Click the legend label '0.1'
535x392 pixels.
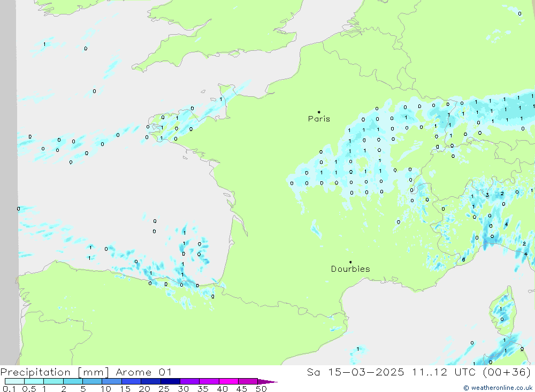[x=9, y=389]
